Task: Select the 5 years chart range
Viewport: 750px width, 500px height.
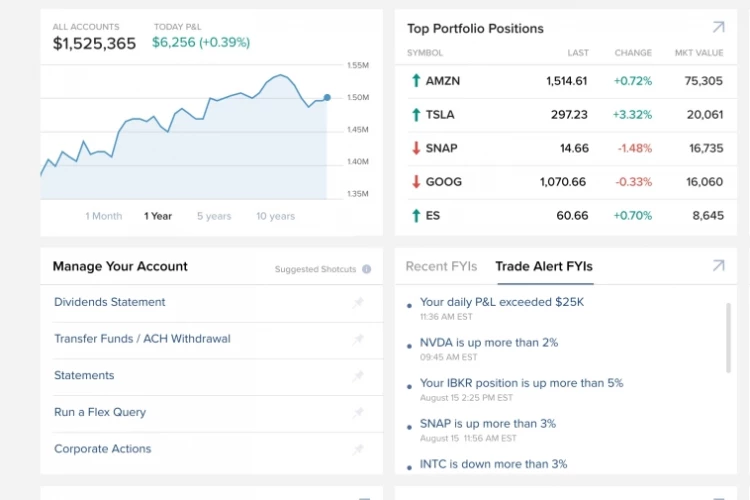Action: click(x=214, y=216)
